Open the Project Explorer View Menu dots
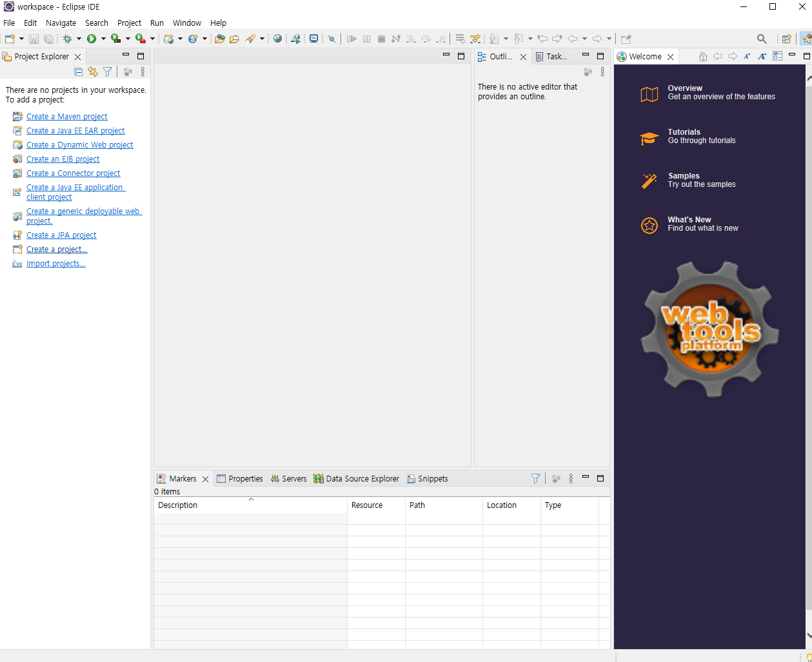Image resolution: width=812 pixels, height=662 pixels. coord(143,72)
